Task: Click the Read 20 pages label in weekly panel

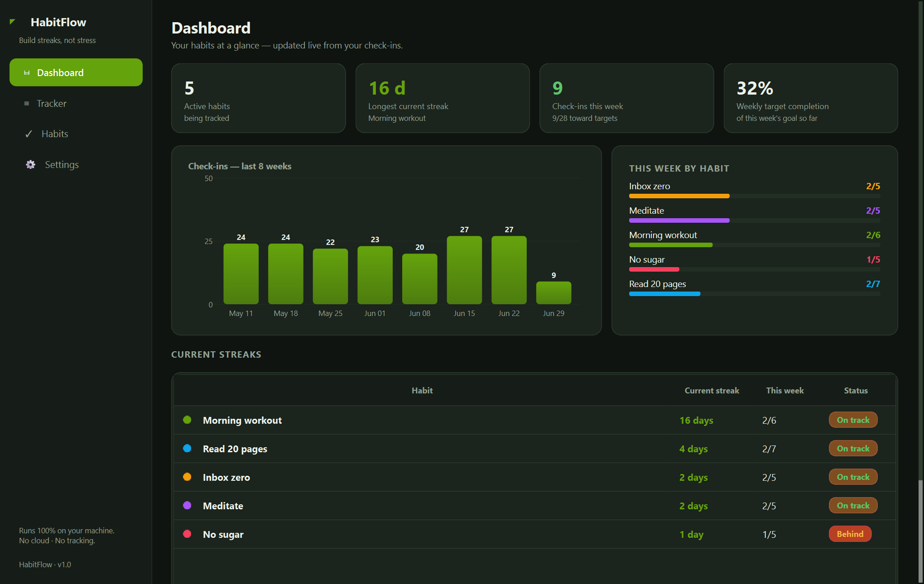Action: pos(657,284)
